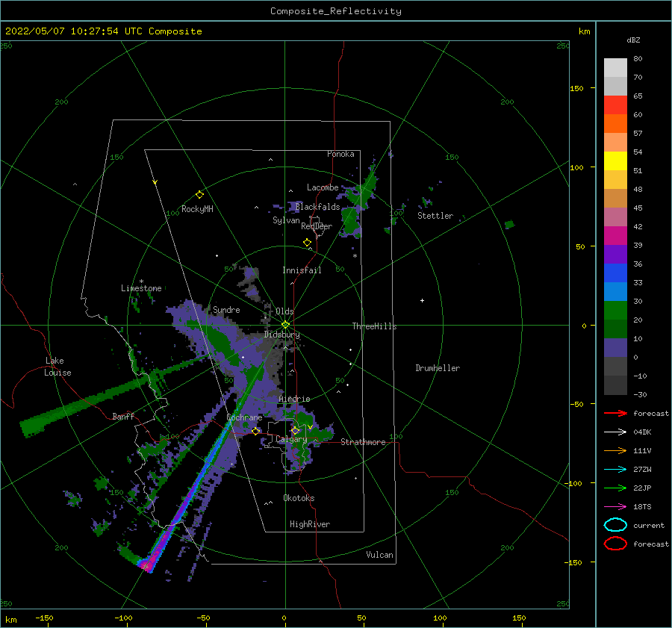
Task: Click the white plus marker east of ThreeHills
Action: [x=422, y=300]
